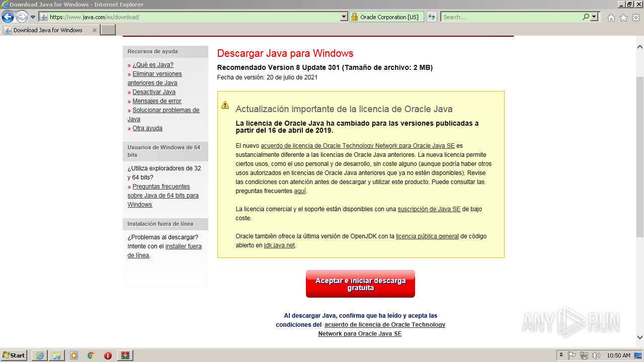644x362 pixels.
Task: Expand the address bar autocomplete dropdown
Action: pyautogui.click(x=344, y=17)
